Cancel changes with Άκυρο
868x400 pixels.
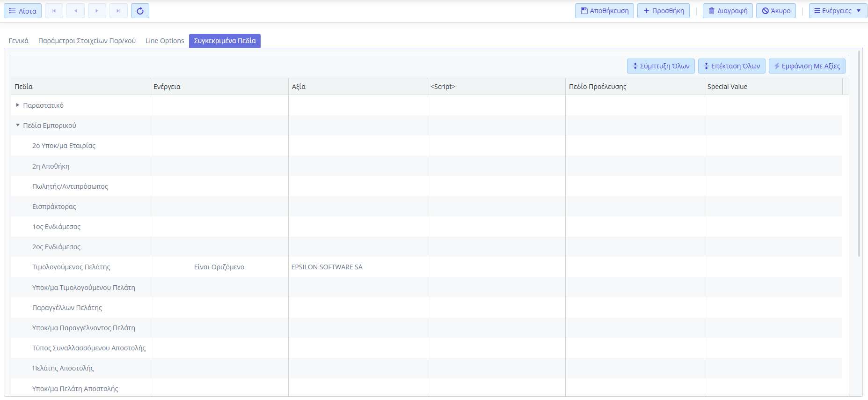click(x=775, y=11)
